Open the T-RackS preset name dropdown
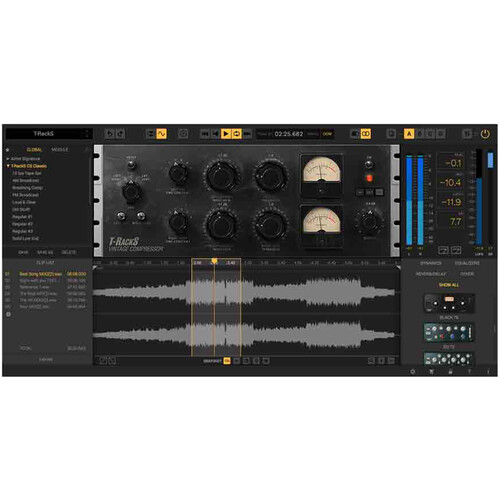 (x=49, y=134)
